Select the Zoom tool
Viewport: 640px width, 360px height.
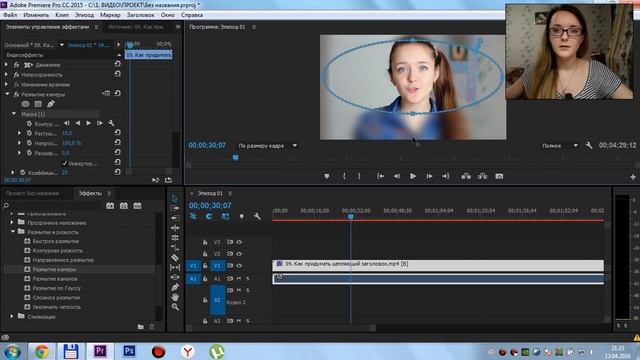point(175,307)
